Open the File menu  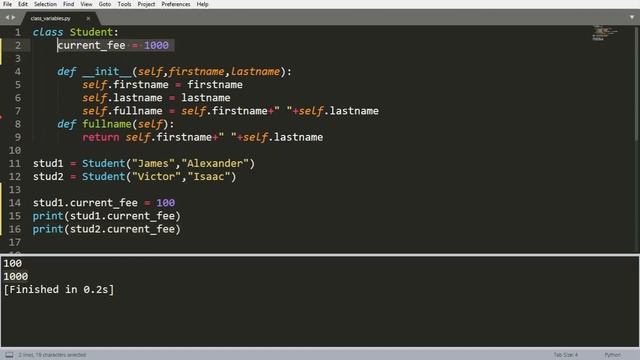coord(7,4)
